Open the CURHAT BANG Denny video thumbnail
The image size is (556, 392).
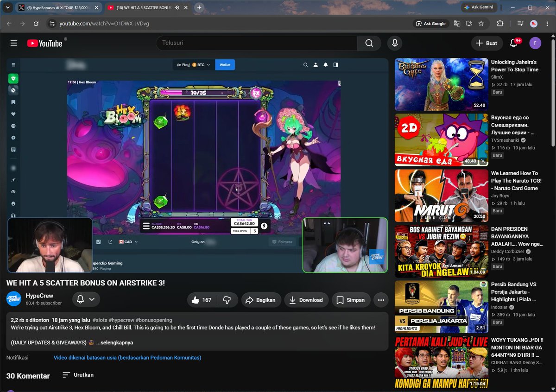click(x=442, y=362)
